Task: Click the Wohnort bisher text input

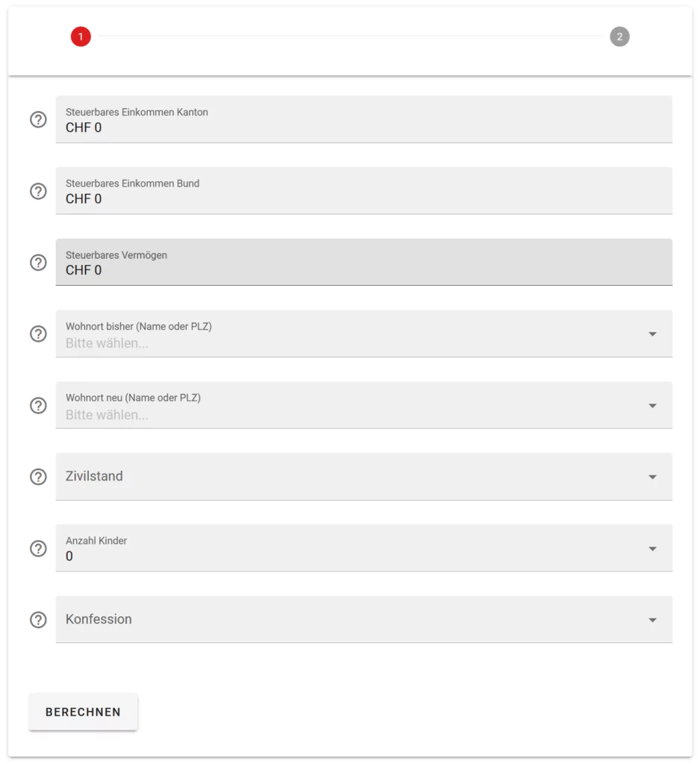Action: (x=351, y=343)
